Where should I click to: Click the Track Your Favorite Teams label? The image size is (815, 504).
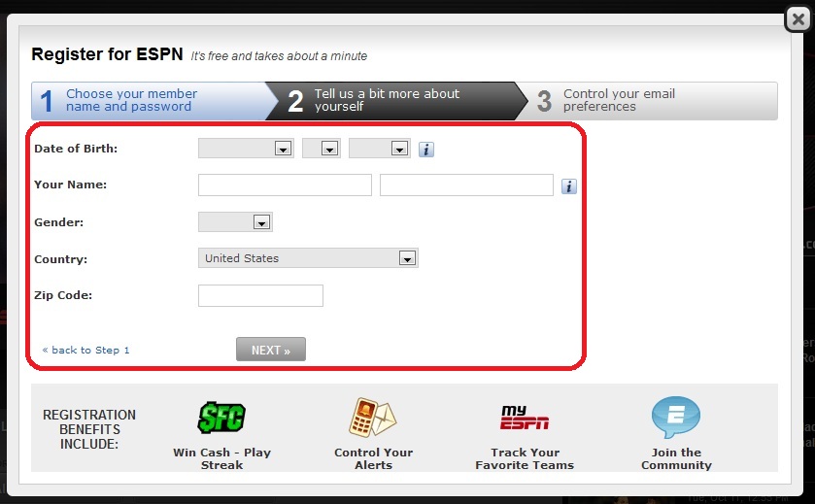[x=525, y=458]
